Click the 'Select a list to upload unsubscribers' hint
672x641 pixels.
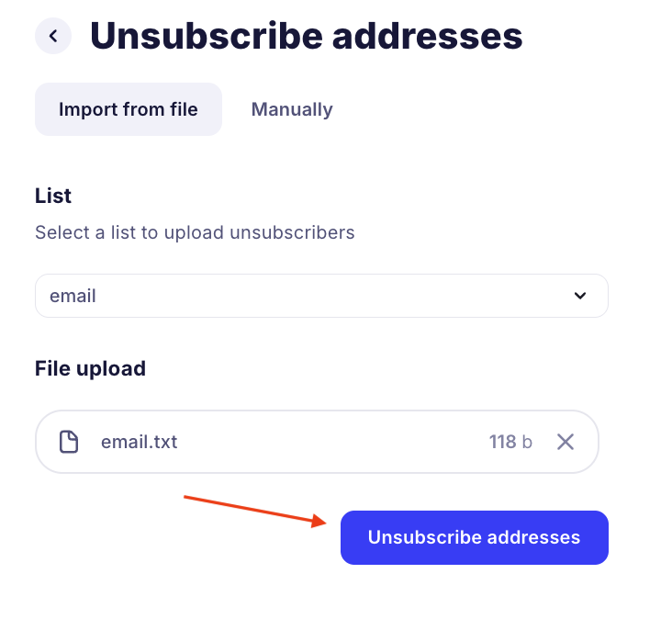pos(195,232)
